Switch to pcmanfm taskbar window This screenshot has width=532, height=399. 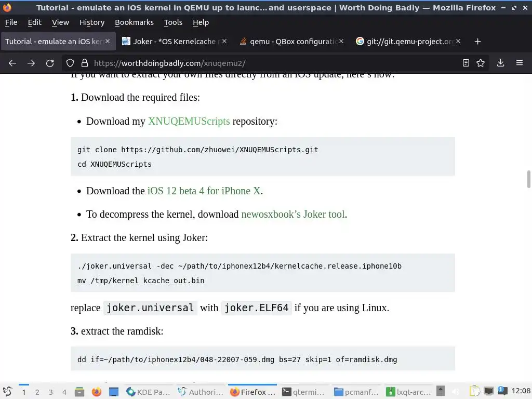pos(356,392)
